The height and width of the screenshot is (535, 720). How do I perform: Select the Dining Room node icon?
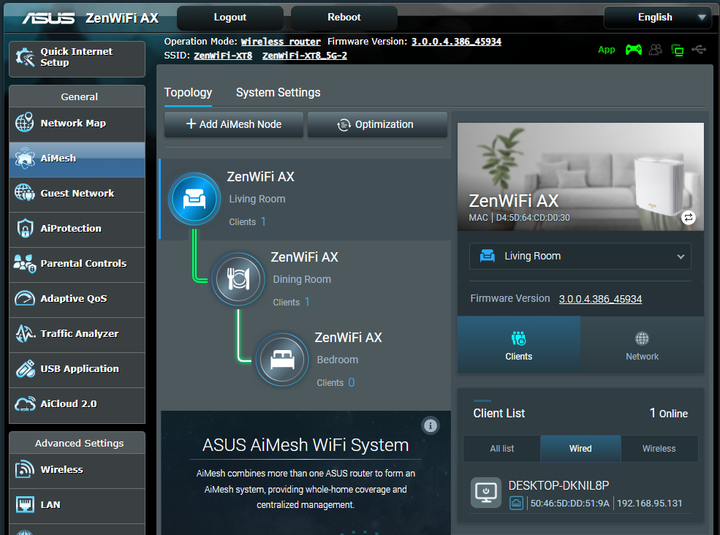(x=238, y=279)
